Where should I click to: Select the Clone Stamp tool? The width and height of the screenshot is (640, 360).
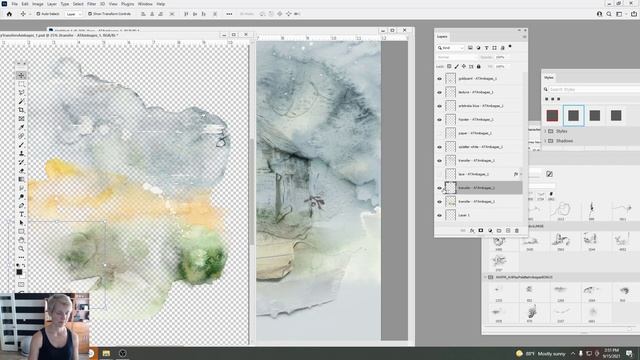(21, 153)
